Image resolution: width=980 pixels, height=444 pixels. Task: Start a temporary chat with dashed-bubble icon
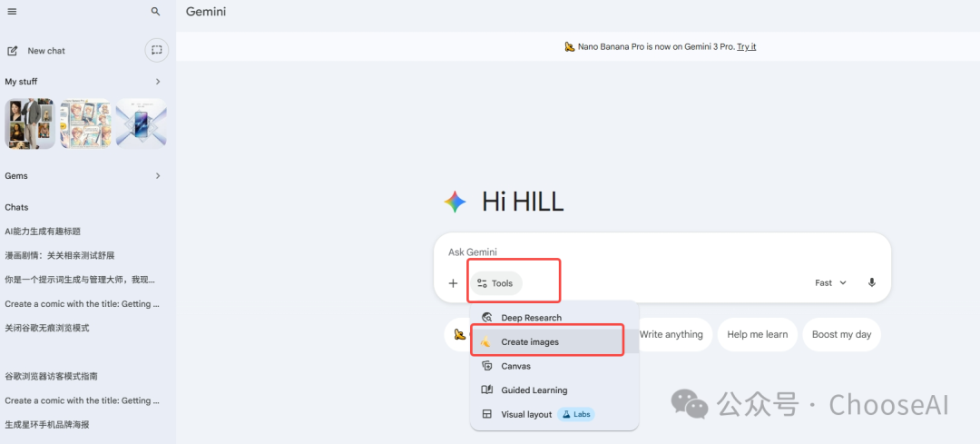[156, 50]
